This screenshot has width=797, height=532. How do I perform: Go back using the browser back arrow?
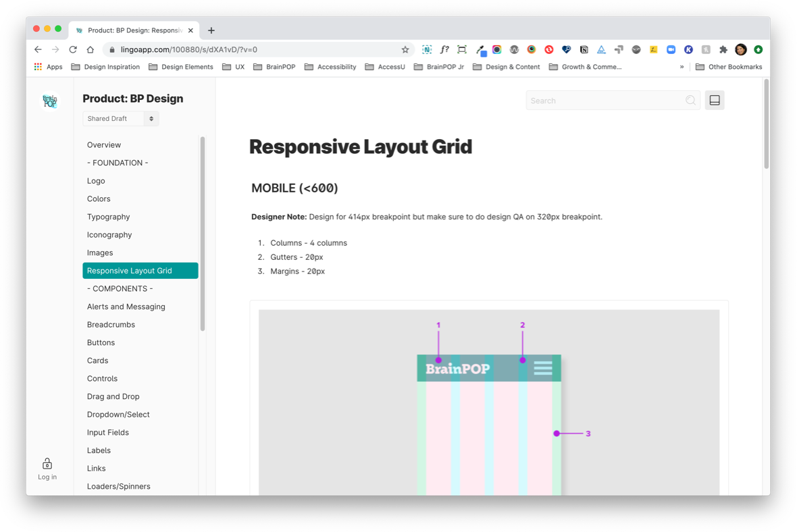[x=38, y=49]
